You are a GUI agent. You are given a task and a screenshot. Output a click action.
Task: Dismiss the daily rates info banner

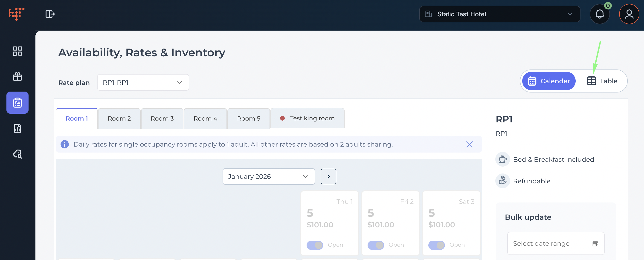pyautogui.click(x=469, y=144)
